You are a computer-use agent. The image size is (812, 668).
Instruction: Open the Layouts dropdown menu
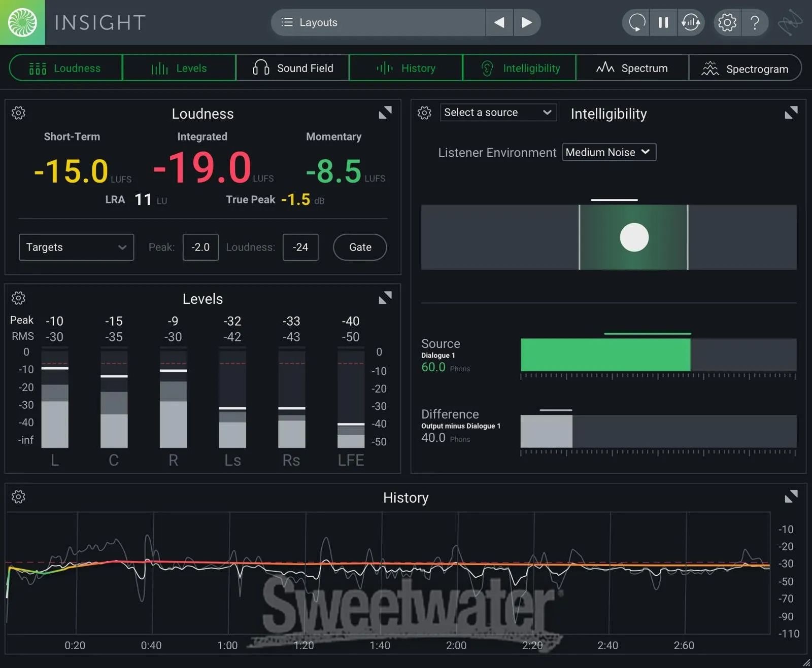point(378,22)
